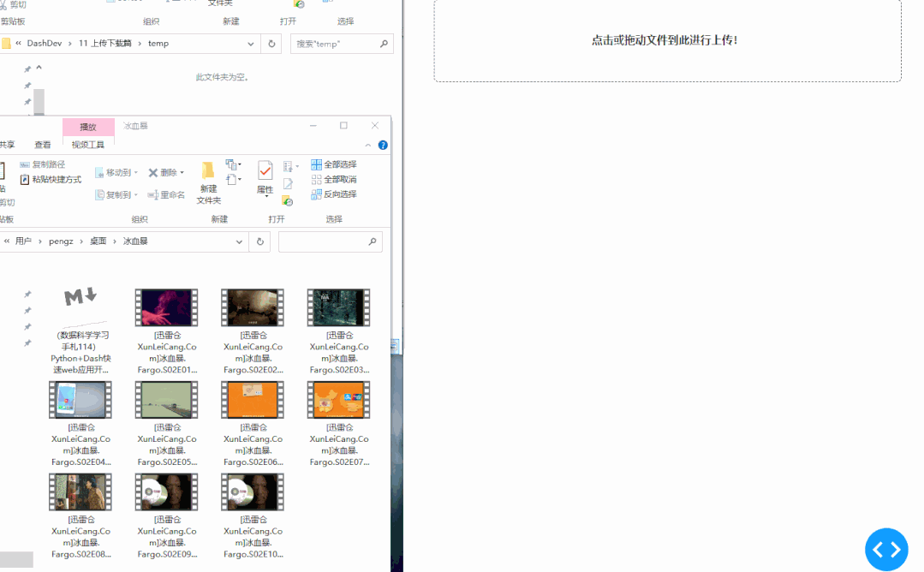The image size is (924, 572).
Task: Click search magnifier icon in 冰血暴 window
Action: (x=373, y=241)
